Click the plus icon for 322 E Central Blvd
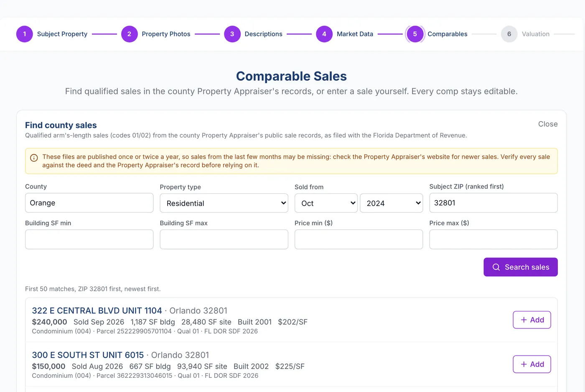 pyautogui.click(x=524, y=320)
